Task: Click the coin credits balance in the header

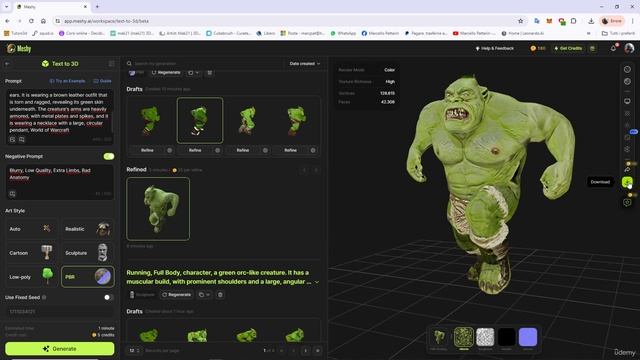Action: click(538, 49)
